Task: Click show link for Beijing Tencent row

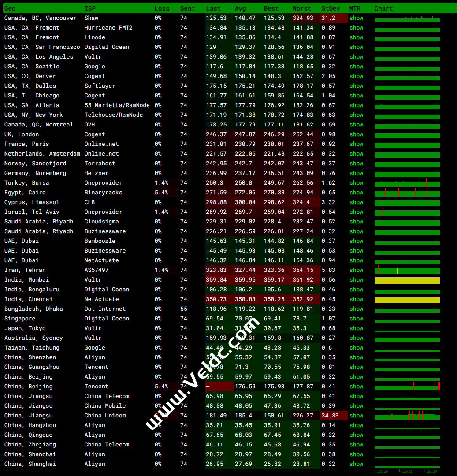Action: coord(356,387)
